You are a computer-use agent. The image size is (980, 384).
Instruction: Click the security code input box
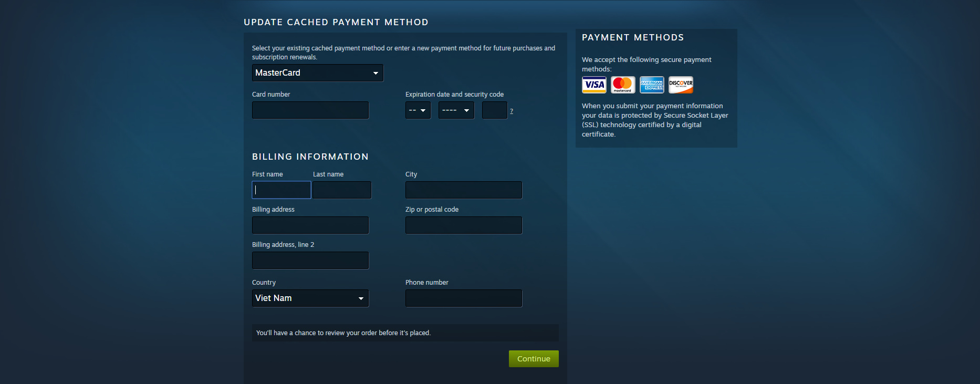(494, 110)
